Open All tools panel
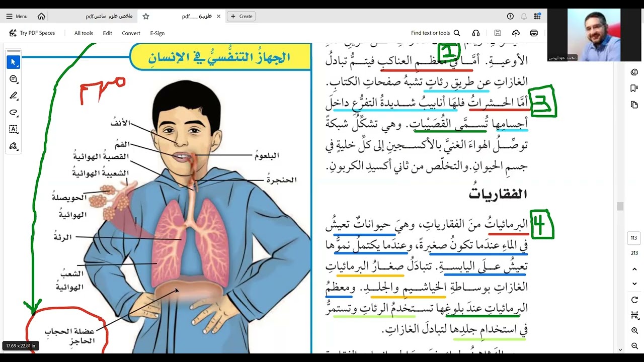This screenshot has width=644, height=362. pyautogui.click(x=84, y=33)
